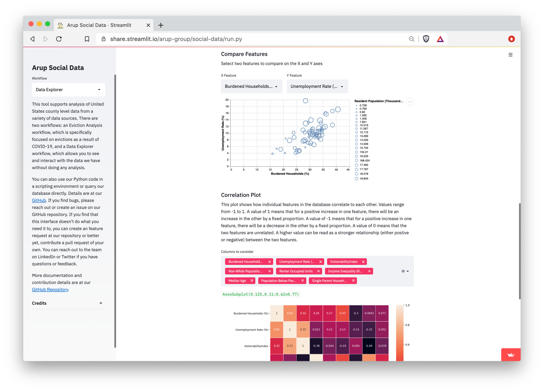
Task: Click the Renter Occupied Units tag label
Action: click(x=296, y=271)
